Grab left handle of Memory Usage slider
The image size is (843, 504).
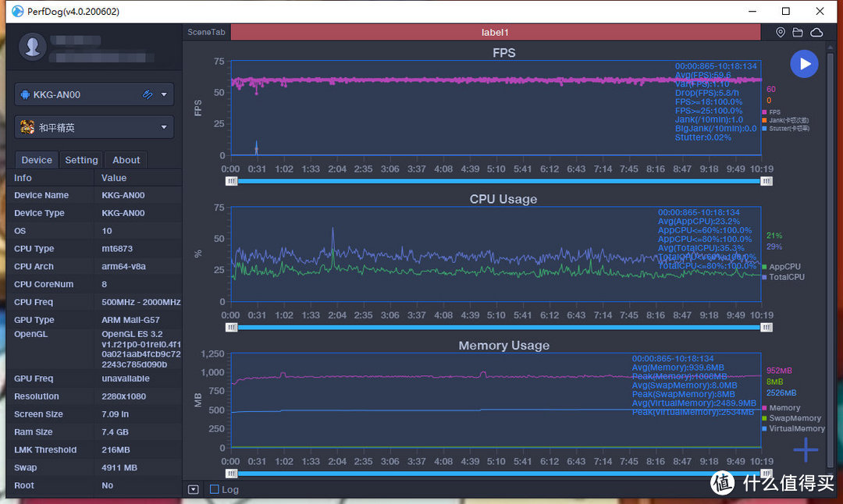231,474
